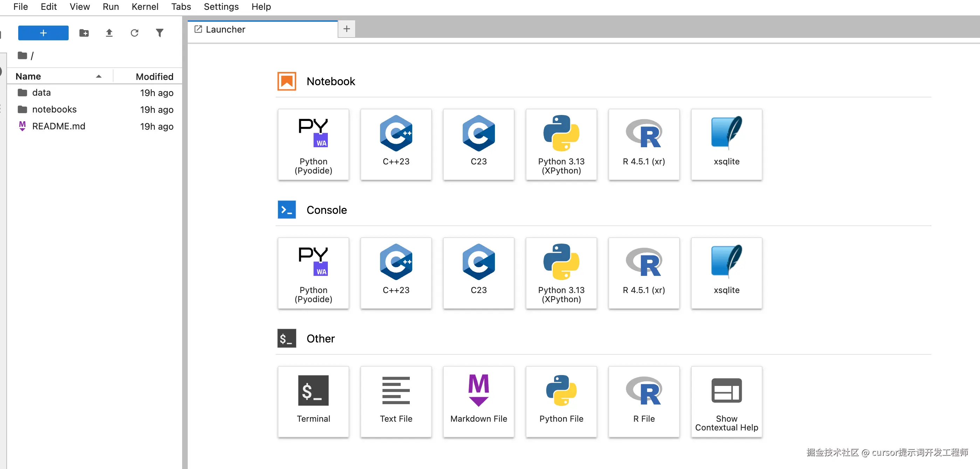The width and height of the screenshot is (980, 469).
Task: Create a C++23 notebook
Action: click(396, 144)
